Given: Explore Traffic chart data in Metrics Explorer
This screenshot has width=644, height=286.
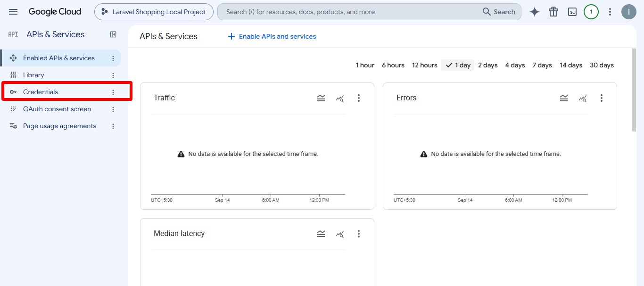Looking at the screenshot, I should click(340, 98).
